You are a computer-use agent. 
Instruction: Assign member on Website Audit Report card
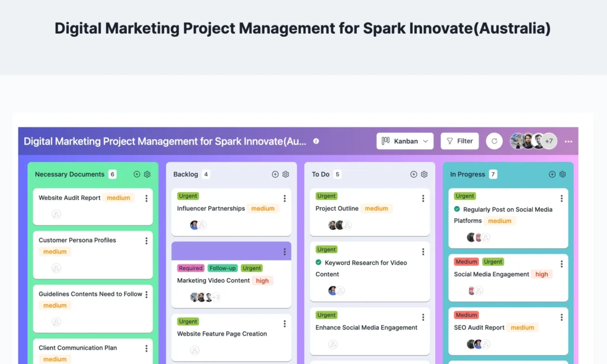pyautogui.click(x=56, y=214)
